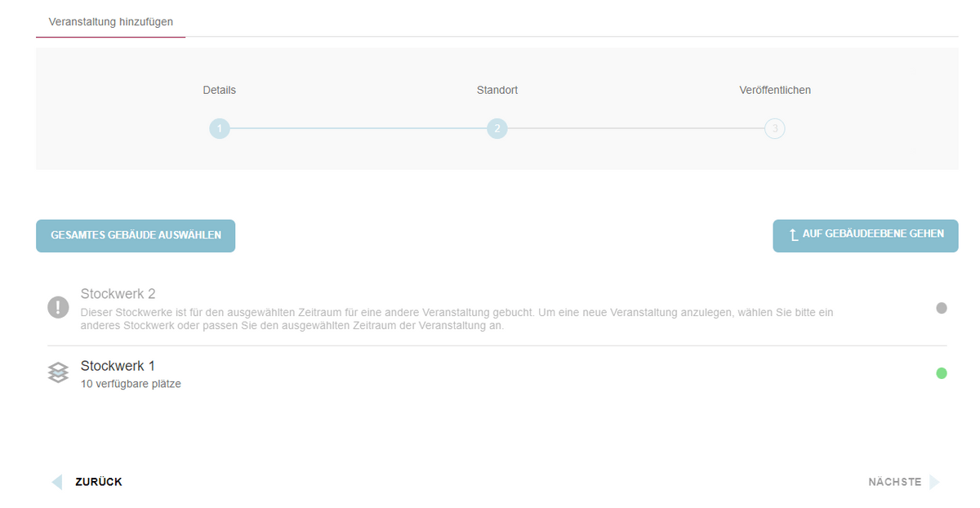Click the left arrow icon next to Zurück

pyautogui.click(x=57, y=482)
